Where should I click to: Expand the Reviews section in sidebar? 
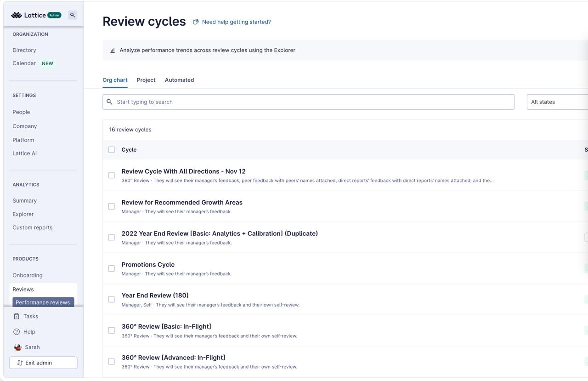[23, 290]
